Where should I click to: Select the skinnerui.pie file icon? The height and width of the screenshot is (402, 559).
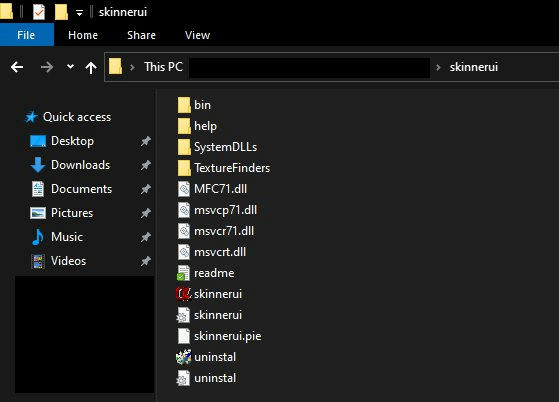[x=184, y=336]
